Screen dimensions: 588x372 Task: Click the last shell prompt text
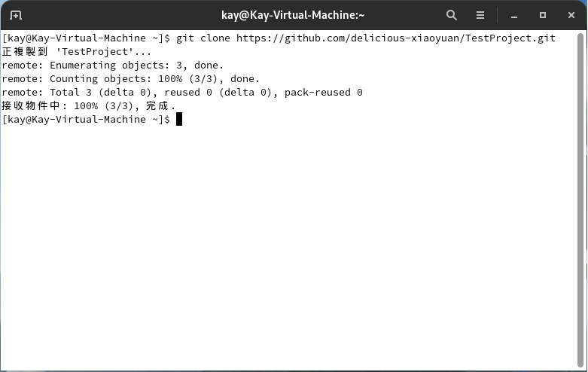(x=86, y=119)
